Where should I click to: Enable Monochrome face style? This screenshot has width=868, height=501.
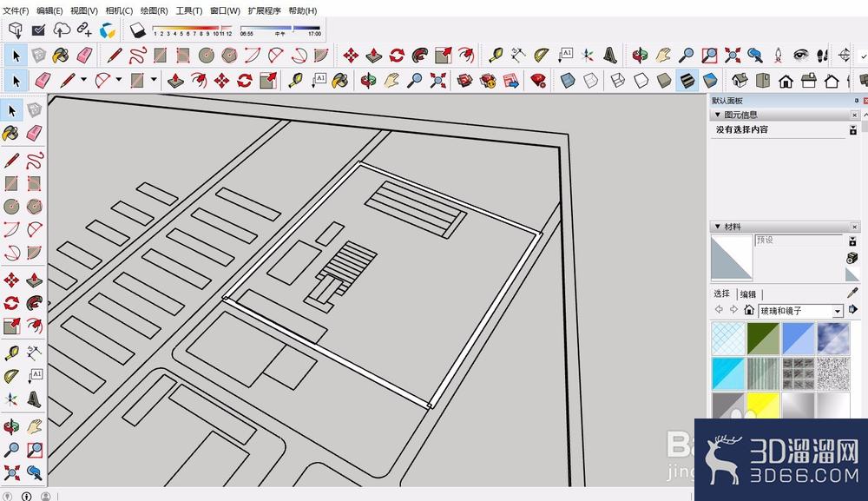pyautogui.click(x=710, y=81)
